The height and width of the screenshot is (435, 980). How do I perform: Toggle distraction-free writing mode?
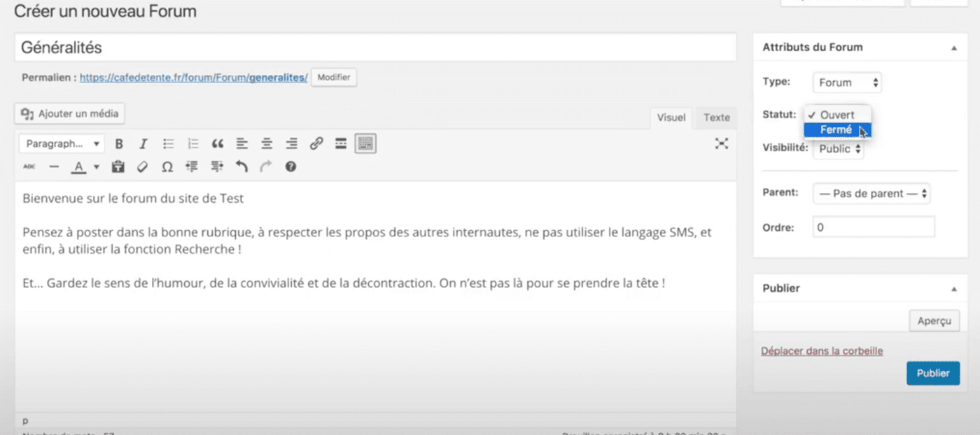tap(722, 143)
